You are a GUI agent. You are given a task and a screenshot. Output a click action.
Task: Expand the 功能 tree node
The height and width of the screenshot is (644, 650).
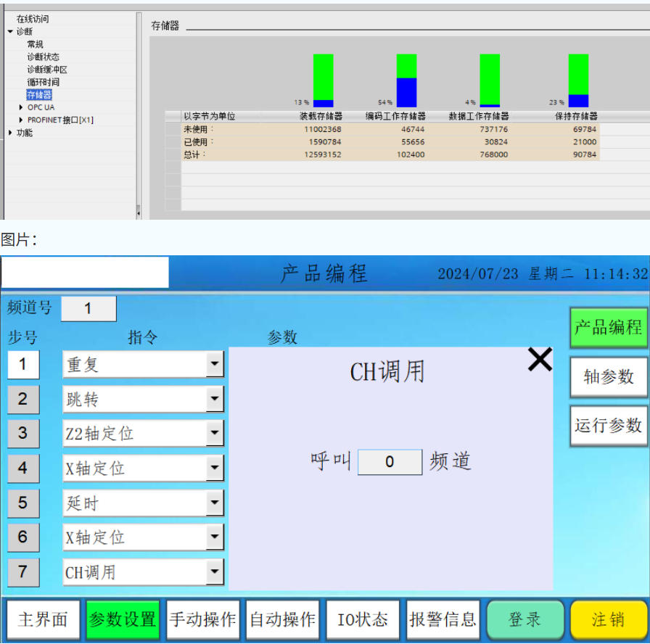tap(10, 133)
